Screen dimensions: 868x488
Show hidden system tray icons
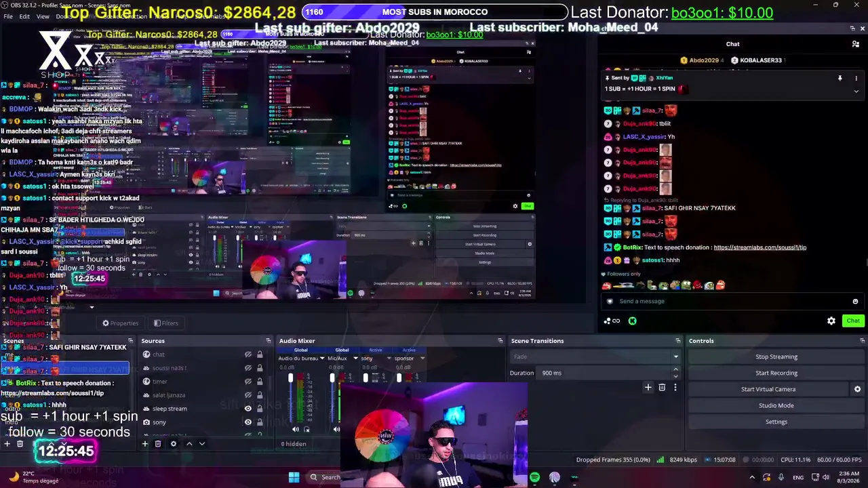[751, 477]
